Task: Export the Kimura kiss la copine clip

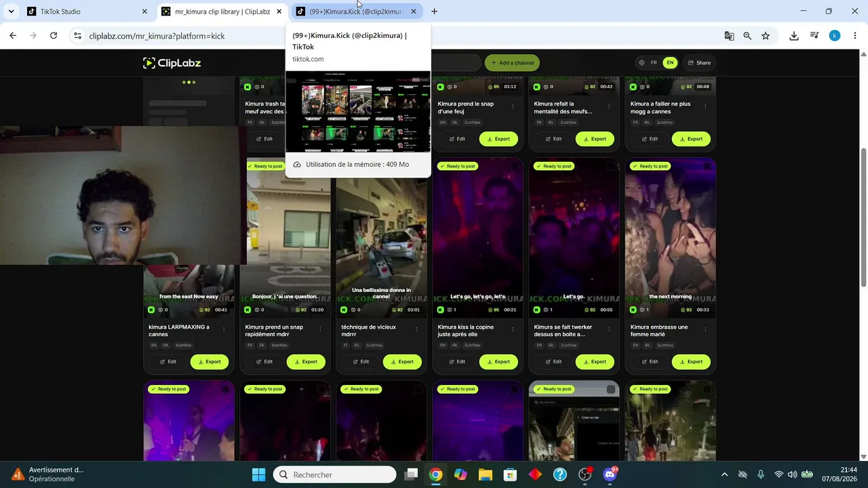Action: pyautogui.click(x=498, y=362)
